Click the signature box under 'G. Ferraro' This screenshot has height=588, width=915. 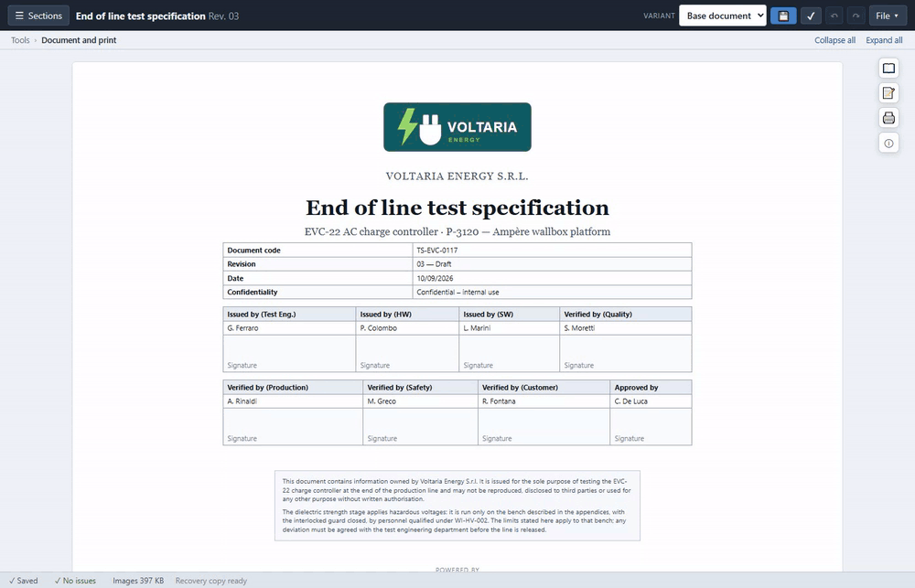tap(289, 354)
